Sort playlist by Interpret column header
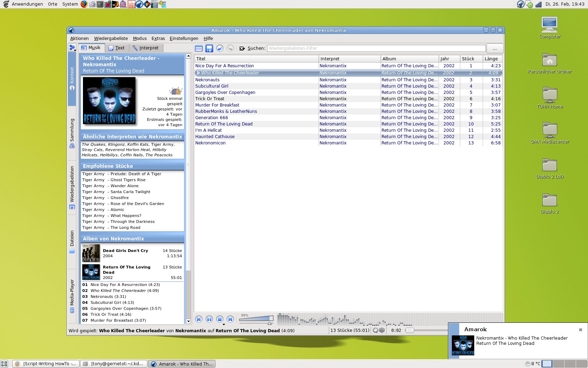This screenshot has height=368, width=588. click(350, 59)
